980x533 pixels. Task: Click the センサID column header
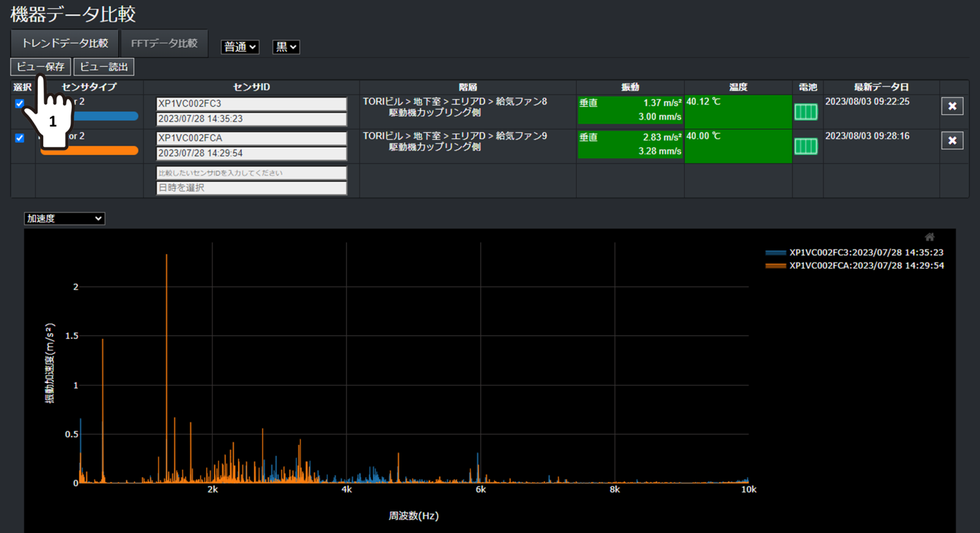point(251,87)
